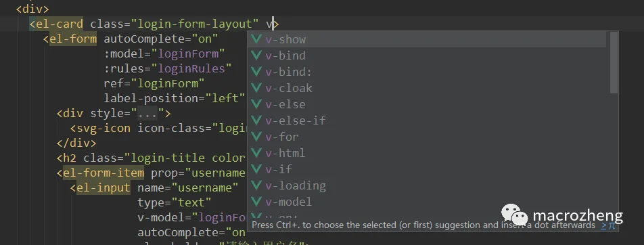Click the Vue icon beside v-else-if
The image size is (644, 245).
[256, 120]
